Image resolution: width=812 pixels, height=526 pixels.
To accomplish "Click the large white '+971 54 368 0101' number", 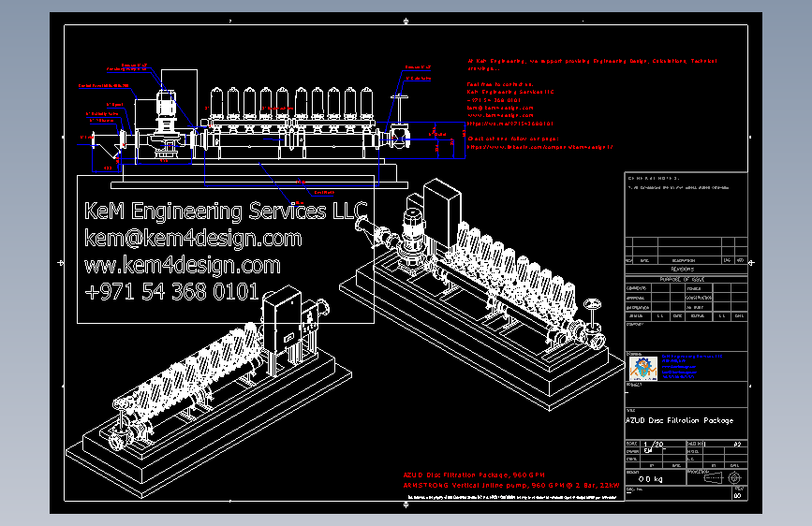I will pos(171,292).
